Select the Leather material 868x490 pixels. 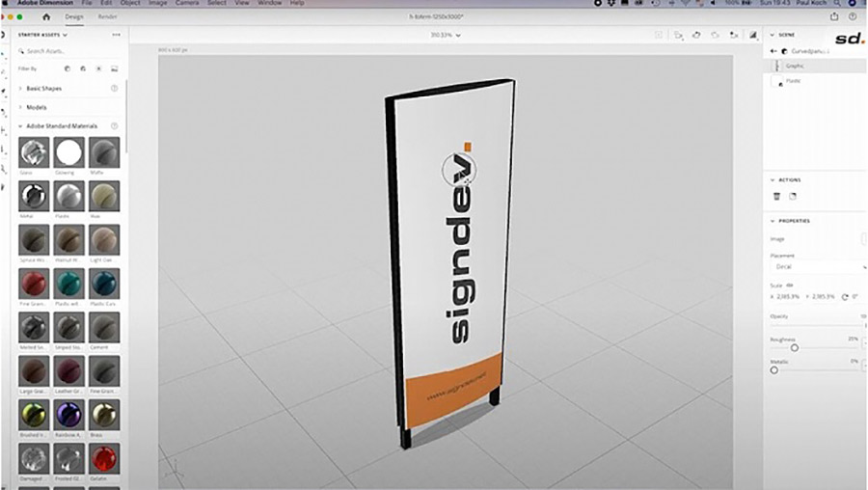click(x=69, y=371)
